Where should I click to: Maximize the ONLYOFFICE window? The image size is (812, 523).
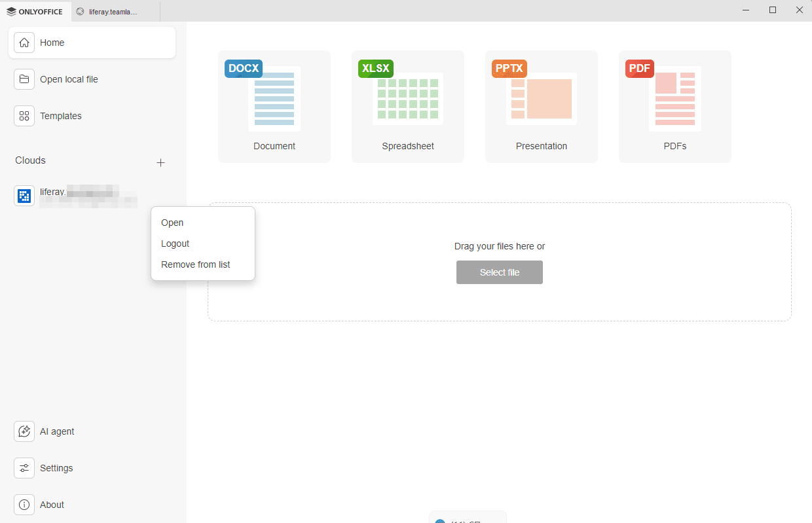click(x=773, y=10)
